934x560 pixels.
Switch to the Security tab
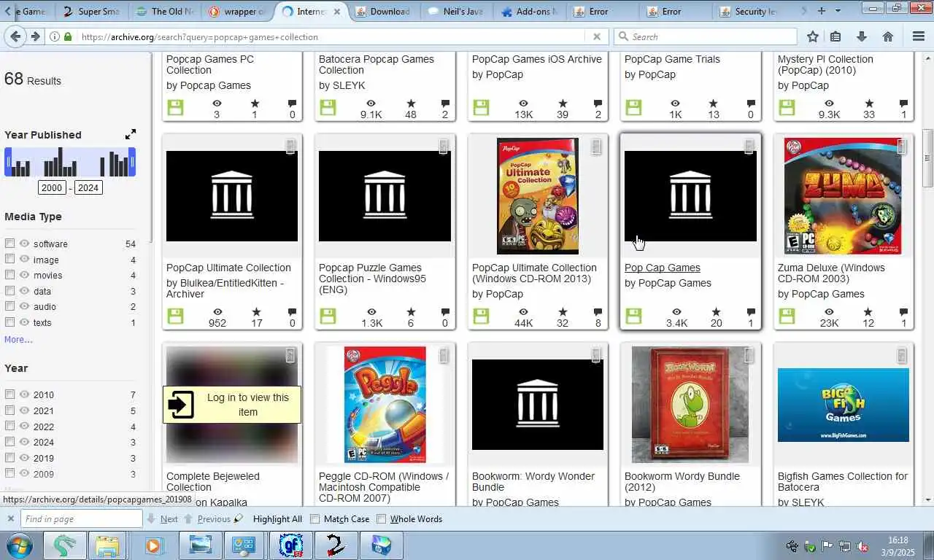tap(748, 11)
